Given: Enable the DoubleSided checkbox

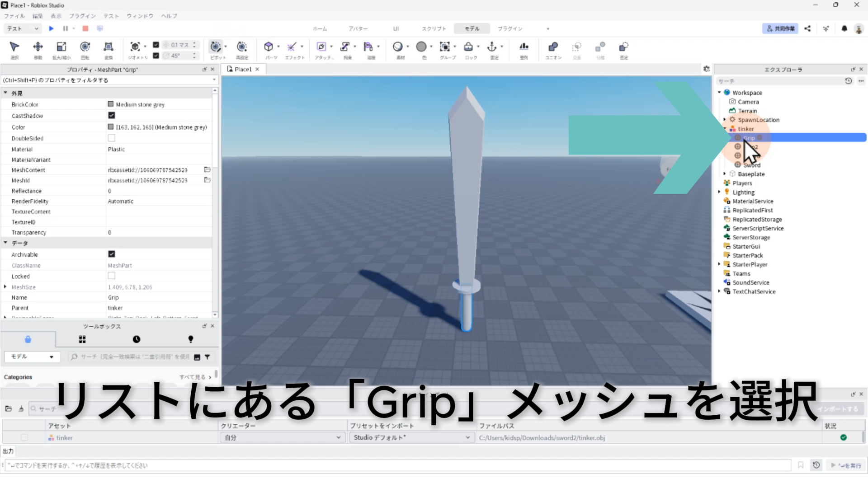Looking at the screenshot, I should pyautogui.click(x=112, y=138).
